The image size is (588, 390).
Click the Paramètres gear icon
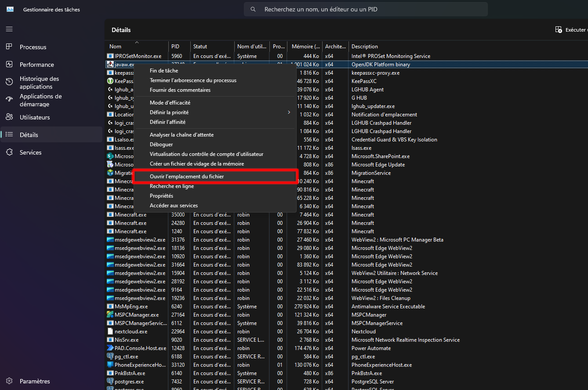9,381
